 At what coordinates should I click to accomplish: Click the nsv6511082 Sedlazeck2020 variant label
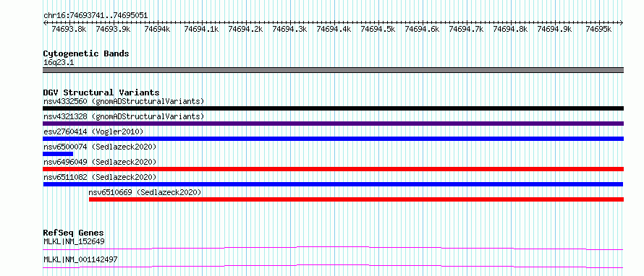coord(100,177)
